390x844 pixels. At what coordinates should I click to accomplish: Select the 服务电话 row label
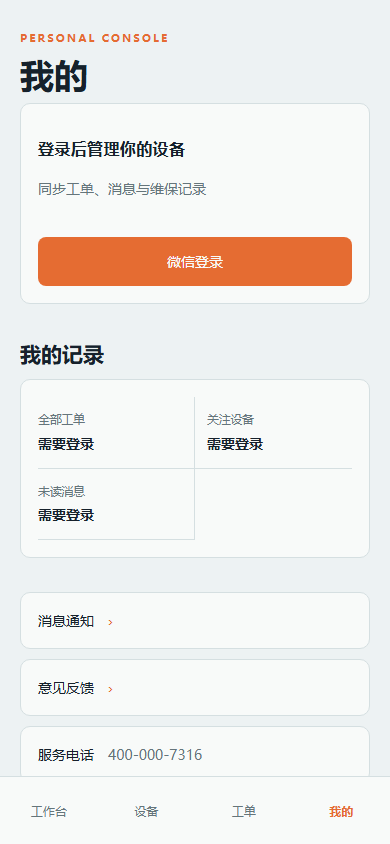pyautogui.click(x=66, y=755)
